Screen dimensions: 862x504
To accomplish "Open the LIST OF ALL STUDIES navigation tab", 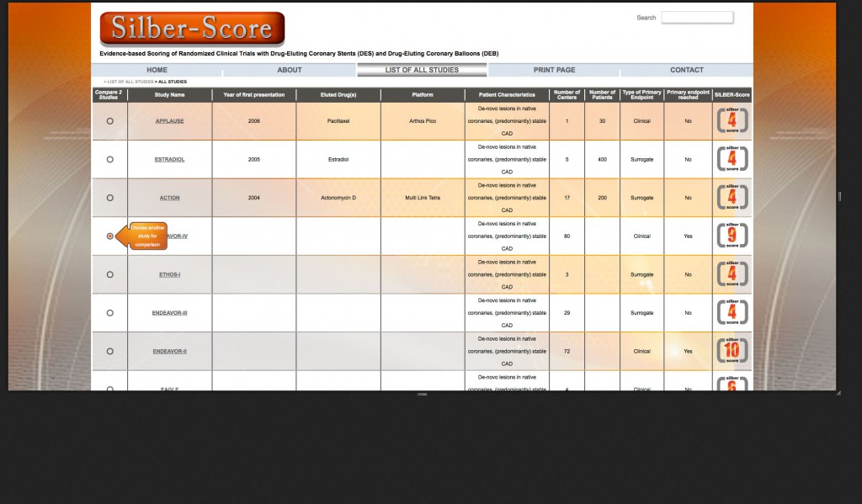I will [x=422, y=70].
